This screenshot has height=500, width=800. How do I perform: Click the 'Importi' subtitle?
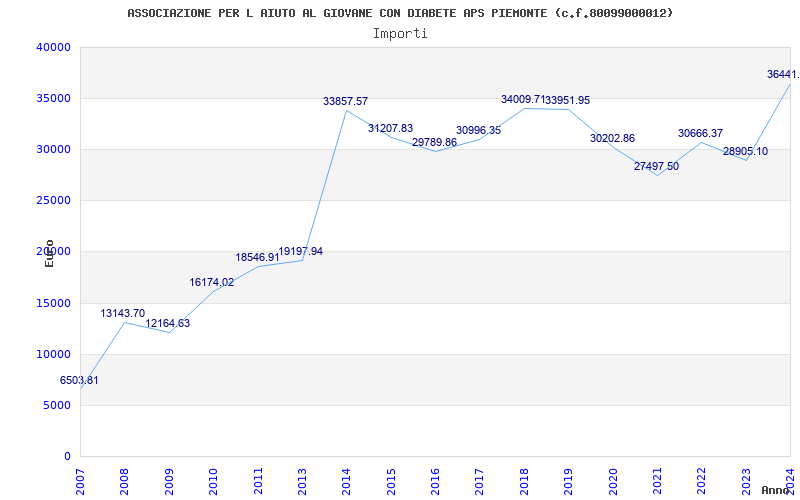coord(400,34)
